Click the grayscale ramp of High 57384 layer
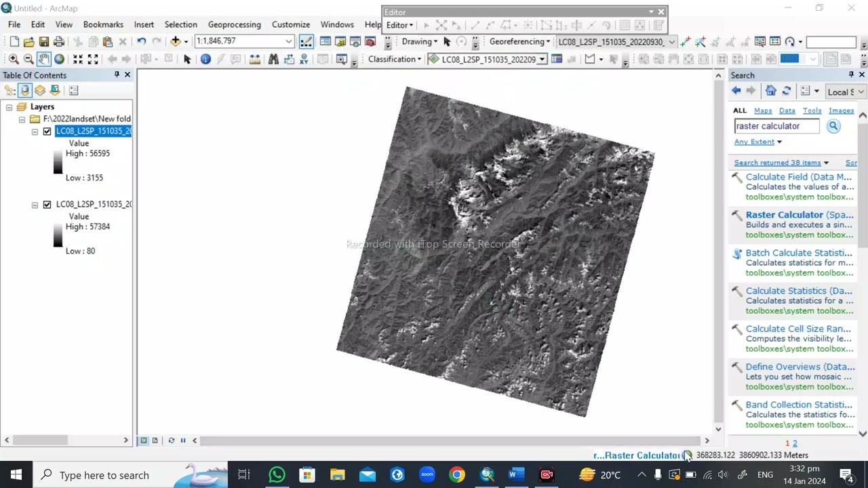The width and height of the screenshot is (868, 488). tap(58, 236)
